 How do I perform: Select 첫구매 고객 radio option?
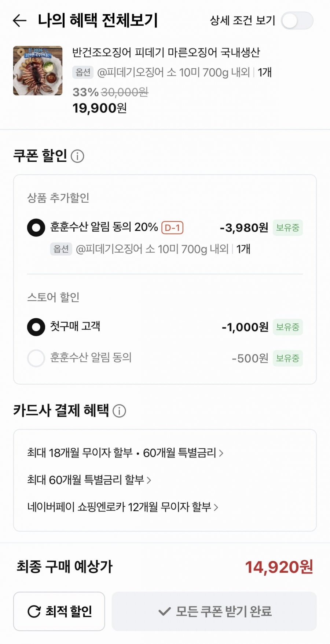(36, 327)
